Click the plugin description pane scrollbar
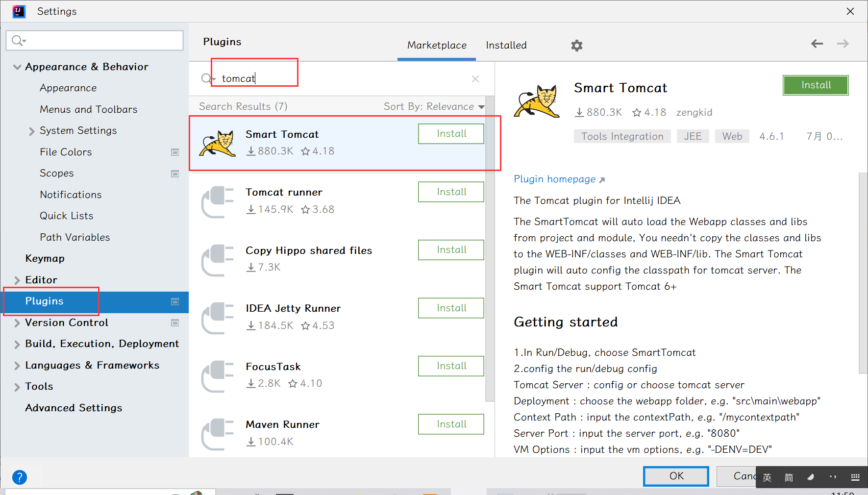The image size is (868, 495). (x=863, y=273)
